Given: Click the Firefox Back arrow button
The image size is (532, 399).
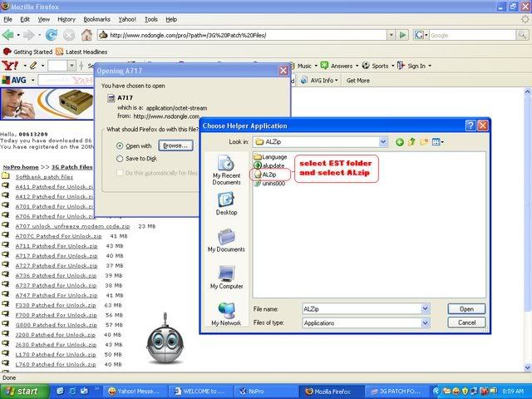Looking at the screenshot, I should 7,35.
